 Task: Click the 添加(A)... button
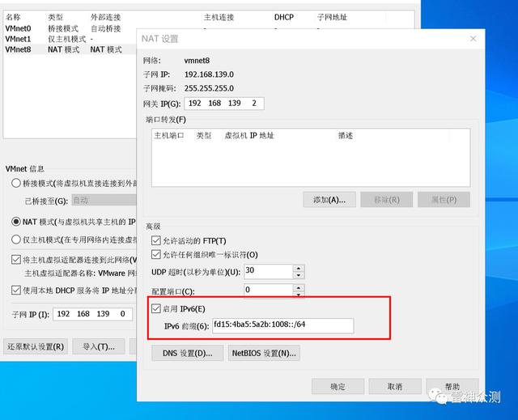tap(329, 200)
